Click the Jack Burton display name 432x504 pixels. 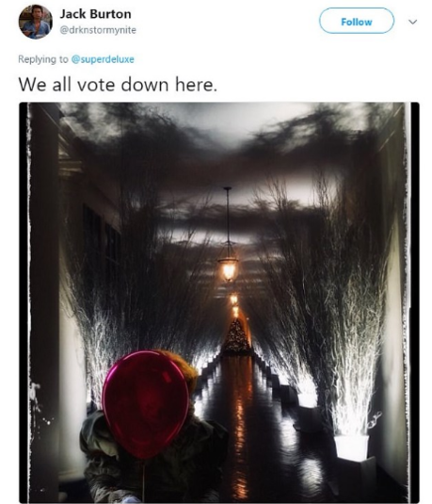click(x=95, y=14)
